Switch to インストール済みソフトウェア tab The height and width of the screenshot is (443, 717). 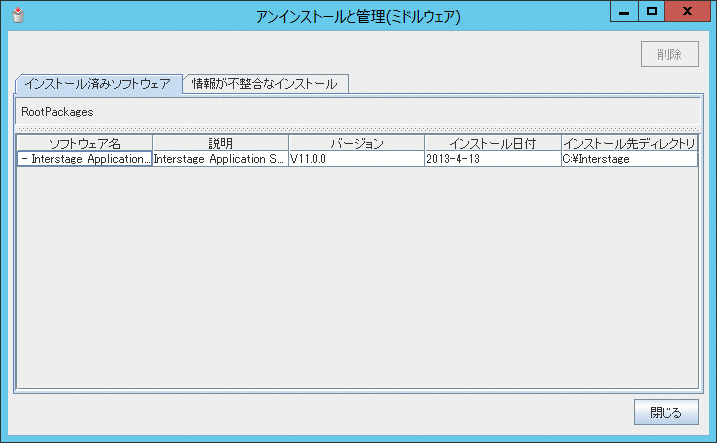[x=98, y=84]
